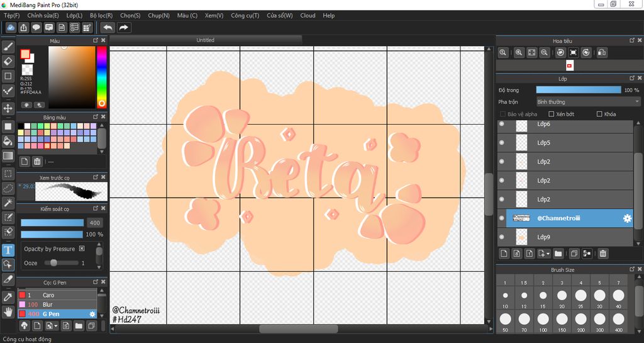The height and width of the screenshot is (343, 644).
Task: Select the Eyedropper tool
Action: (x=8, y=297)
